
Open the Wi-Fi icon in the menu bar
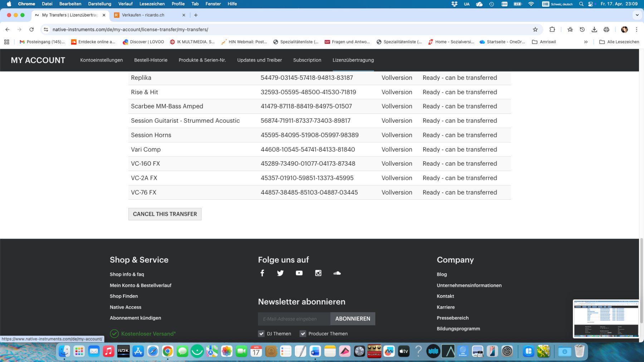531,4
